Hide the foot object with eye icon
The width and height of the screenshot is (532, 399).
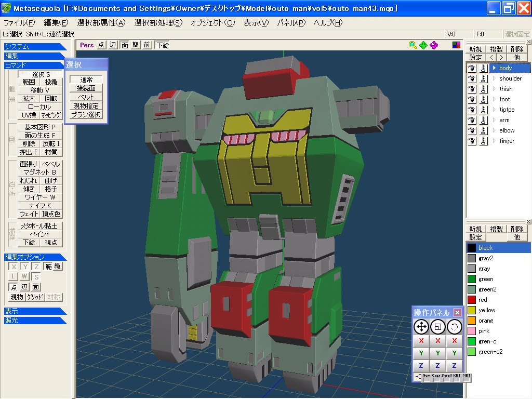coord(472,99)
